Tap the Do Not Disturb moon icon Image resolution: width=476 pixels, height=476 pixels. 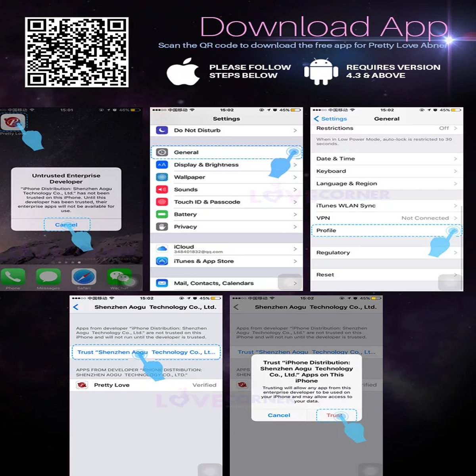coord(162,130)
